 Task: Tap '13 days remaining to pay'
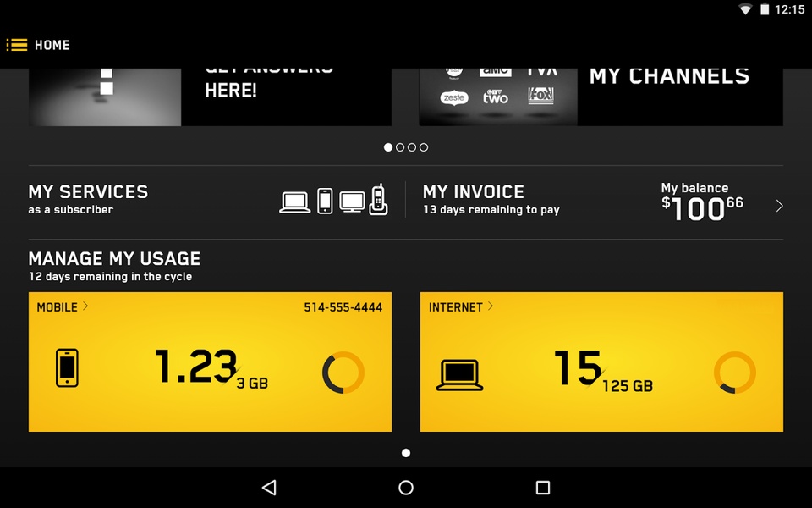click(x=491, y=210)
